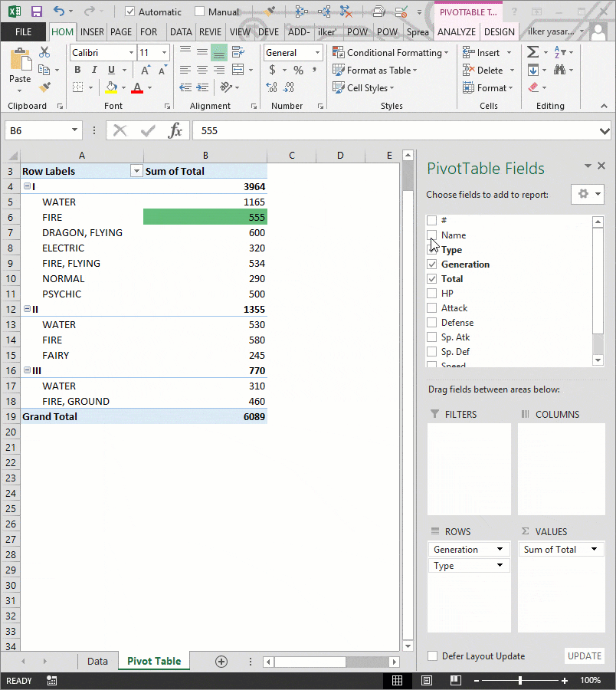This screenshot has width=616, height=690.
Task: Open the Data sheet tab
Action: (x=97, y=660)
